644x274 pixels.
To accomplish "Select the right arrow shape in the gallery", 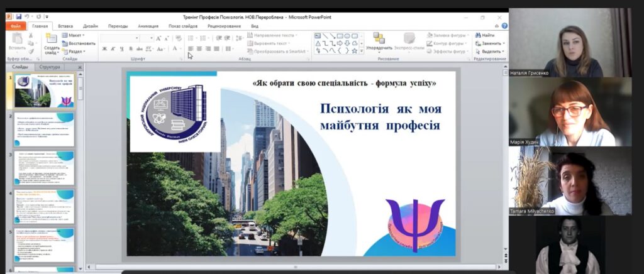I will pos(339,43).
